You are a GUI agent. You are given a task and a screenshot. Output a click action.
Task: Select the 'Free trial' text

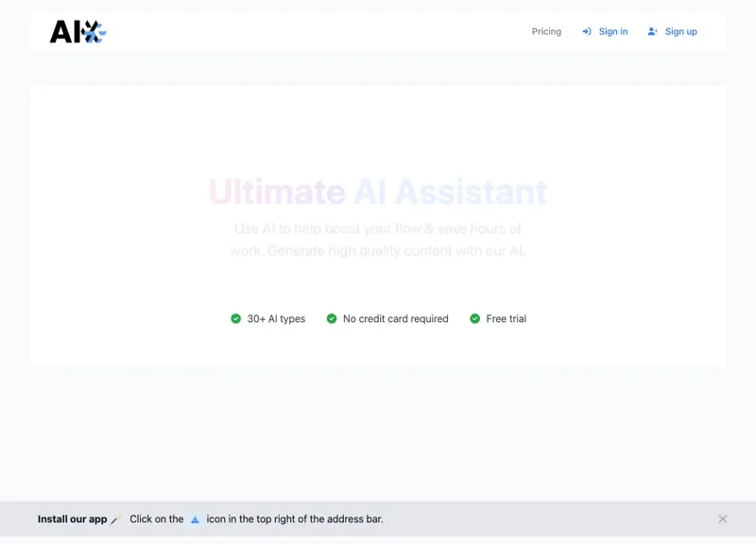tap(507, 318)
